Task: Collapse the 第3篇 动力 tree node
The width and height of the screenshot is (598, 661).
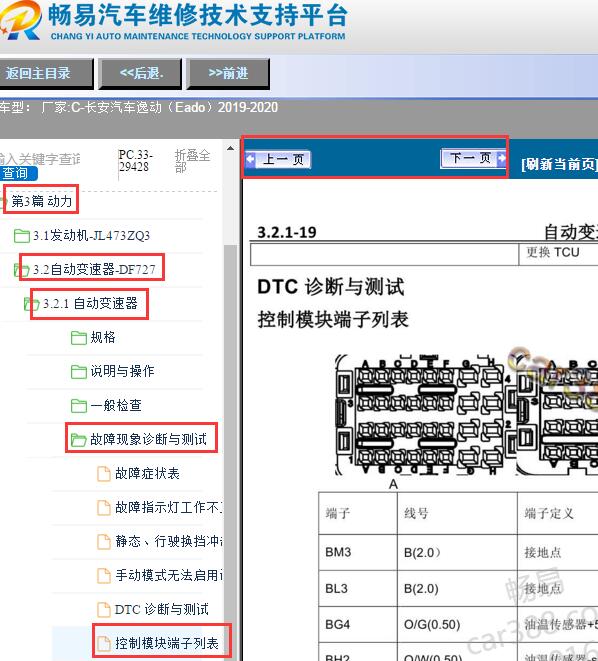Action: tap(41, 201)
